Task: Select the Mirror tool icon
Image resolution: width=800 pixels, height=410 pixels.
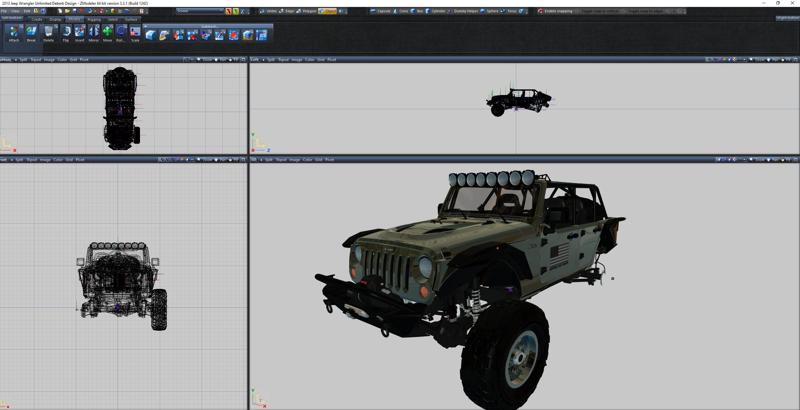Action: point(93,33)
